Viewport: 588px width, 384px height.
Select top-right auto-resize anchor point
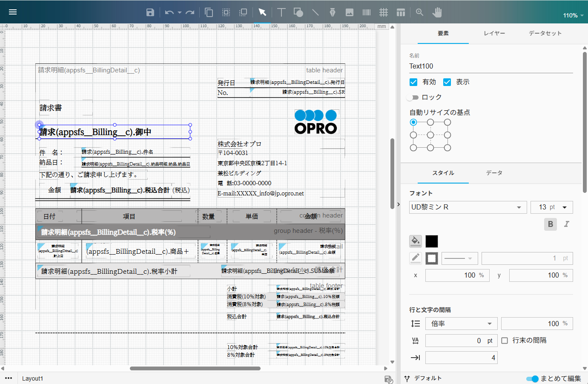coord(447,122)
